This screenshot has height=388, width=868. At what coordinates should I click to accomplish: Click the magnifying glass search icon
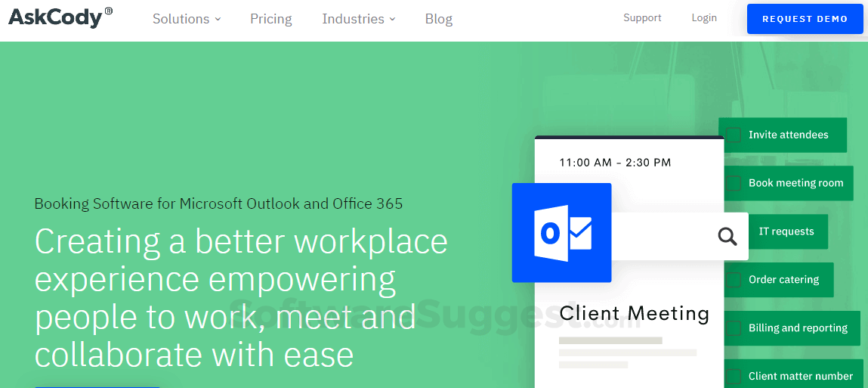tap(727, 237)
